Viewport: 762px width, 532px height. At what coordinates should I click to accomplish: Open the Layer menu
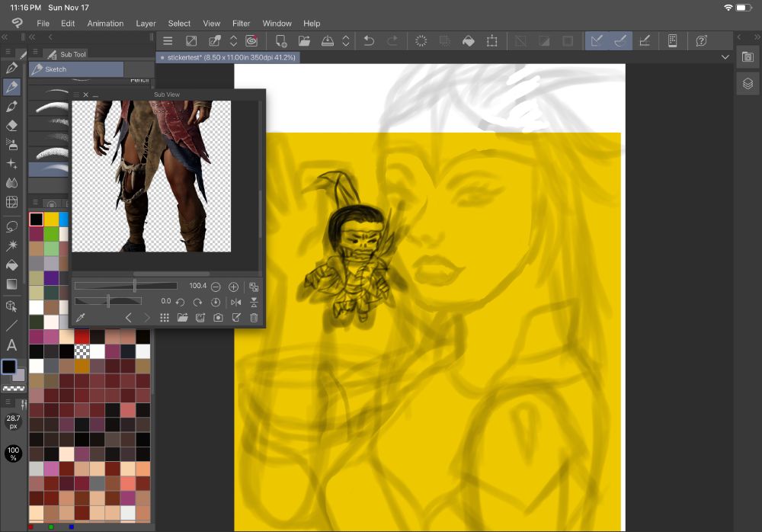pyautogui.click(x=146, y=24)
